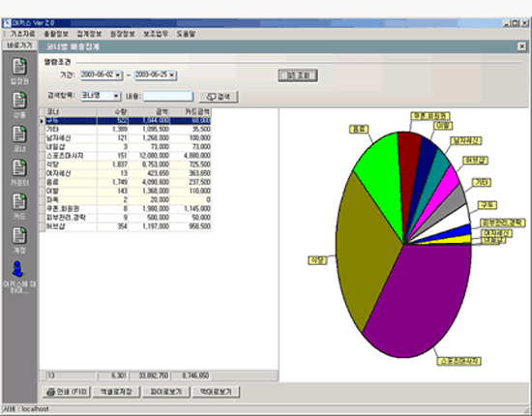Open the 현장정보 menu
This screenshot has height=416, width=532.
123,34
